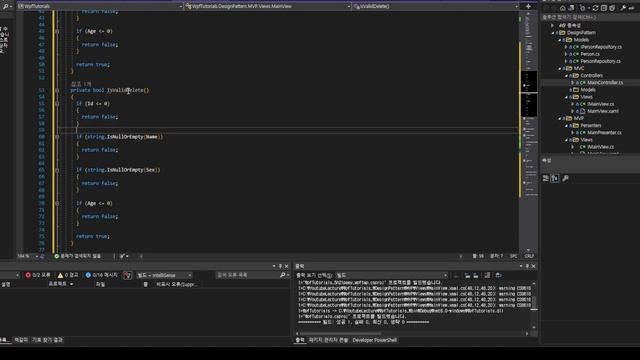
Task: Click the string.IsNullOrEmpty(Name) line in code
Action: [119, 137]
